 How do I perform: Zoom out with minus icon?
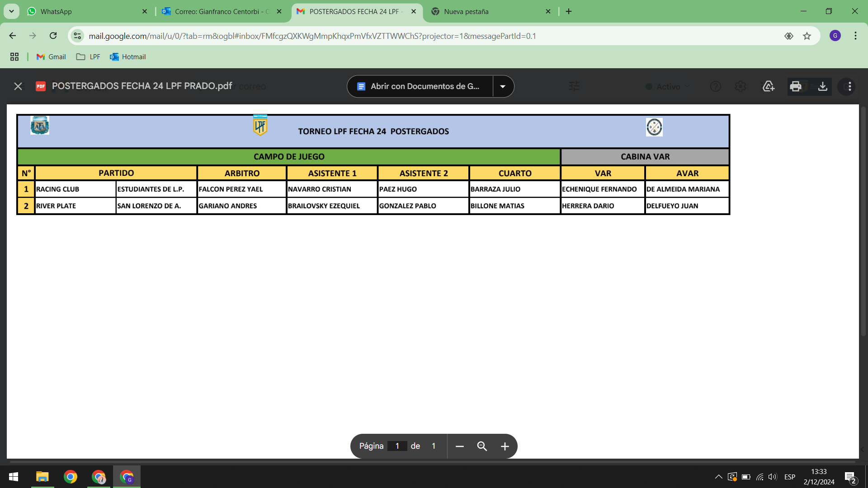point(460,446)
